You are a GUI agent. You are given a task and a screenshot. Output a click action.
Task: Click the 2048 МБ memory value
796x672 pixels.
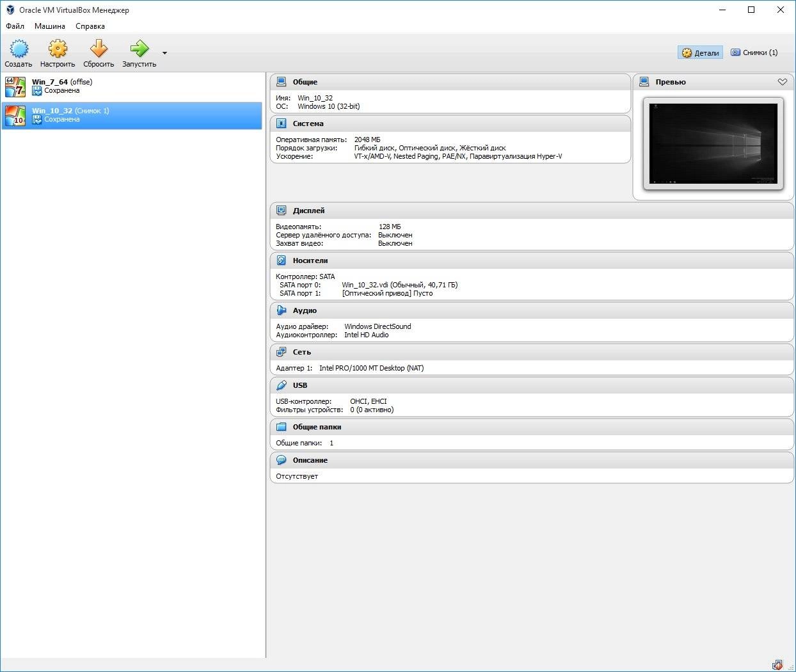click(x=367, y=140)
